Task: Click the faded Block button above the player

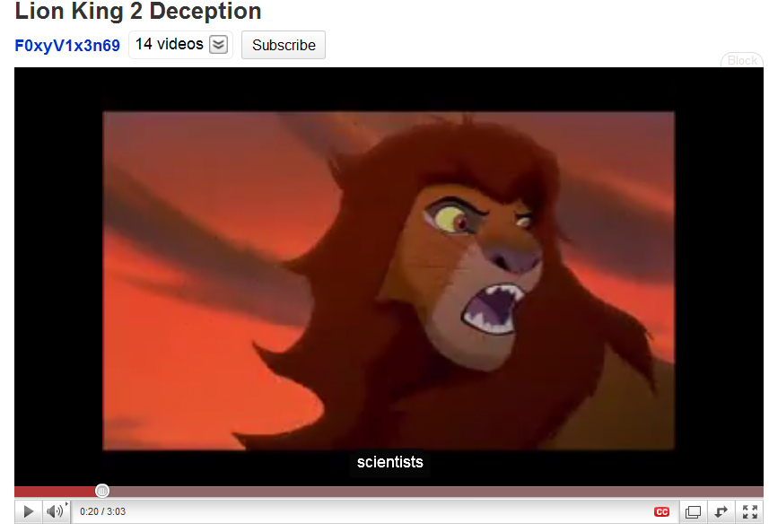Action: coord(742,60)
